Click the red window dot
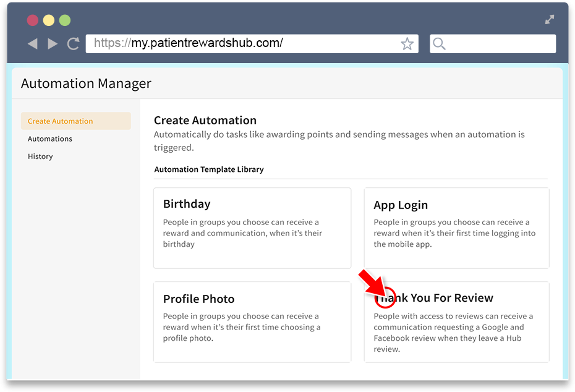This screenshot has height=392, width=575. 33,20
